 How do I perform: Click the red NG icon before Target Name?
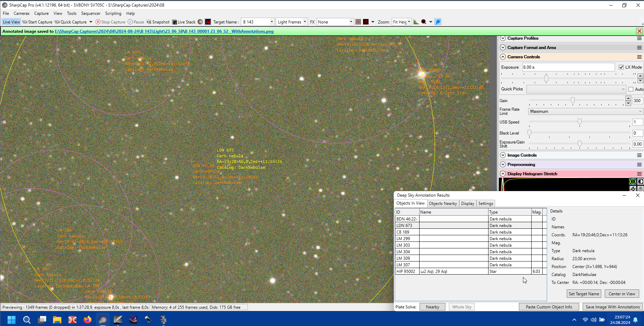tap(208, 22)
